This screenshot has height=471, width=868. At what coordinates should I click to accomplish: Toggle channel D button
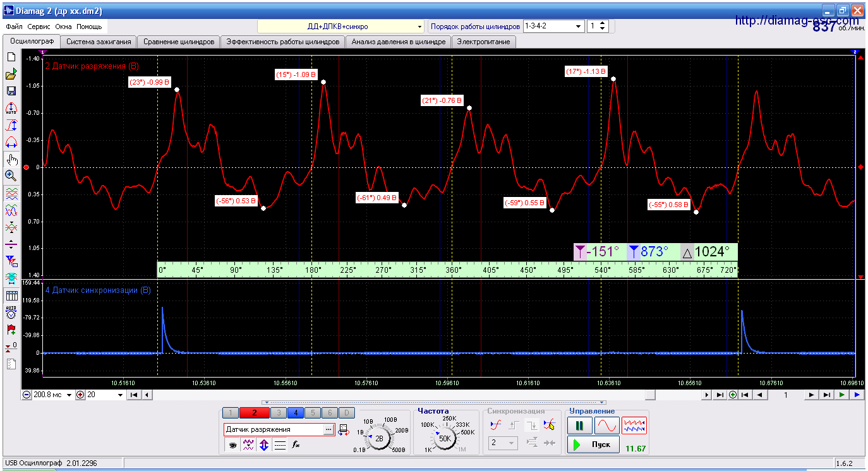click(346, 413)
